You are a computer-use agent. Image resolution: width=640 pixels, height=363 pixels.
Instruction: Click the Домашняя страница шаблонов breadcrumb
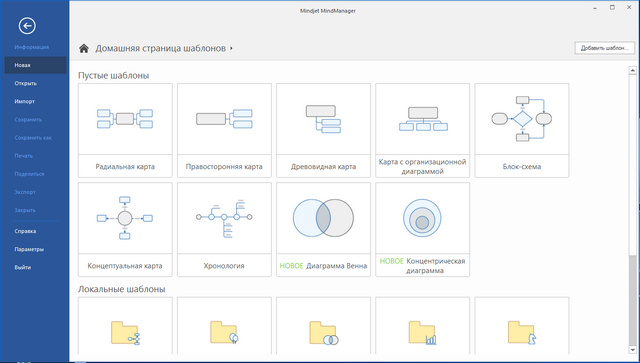pyautogui.click(x=160, y=49)
